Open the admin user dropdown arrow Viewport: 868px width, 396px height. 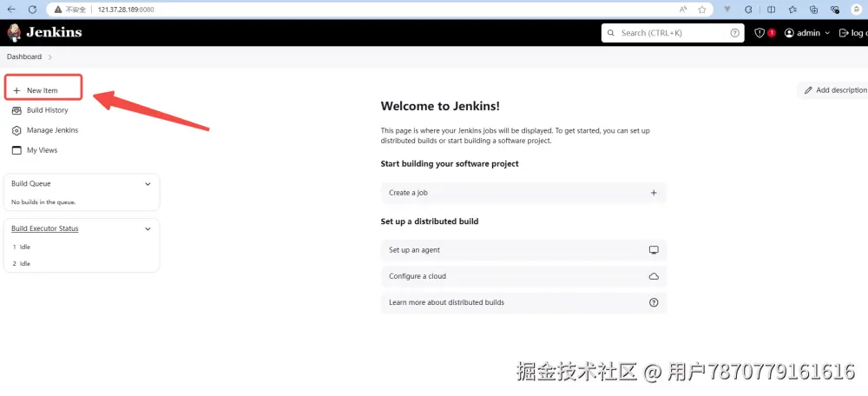click(827, 33)
